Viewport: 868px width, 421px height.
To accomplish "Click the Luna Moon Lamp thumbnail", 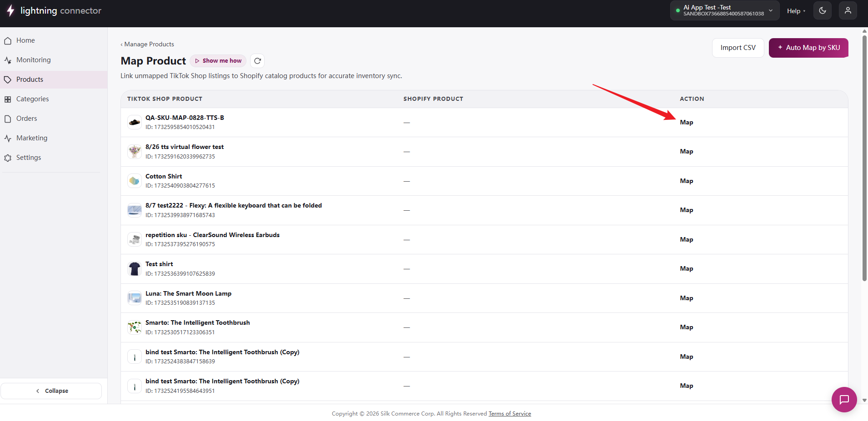I will (135, 298).
